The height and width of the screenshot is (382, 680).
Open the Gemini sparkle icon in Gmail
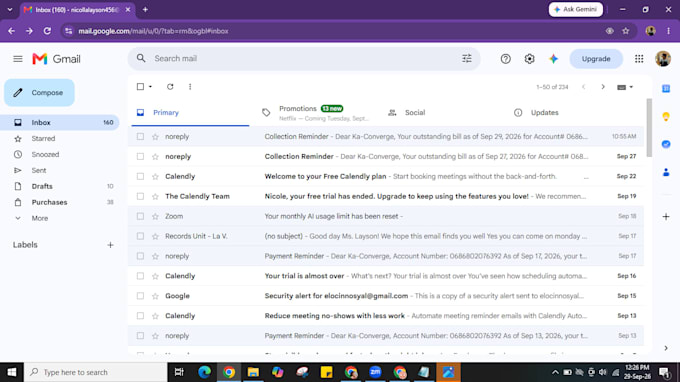point(553,59)
